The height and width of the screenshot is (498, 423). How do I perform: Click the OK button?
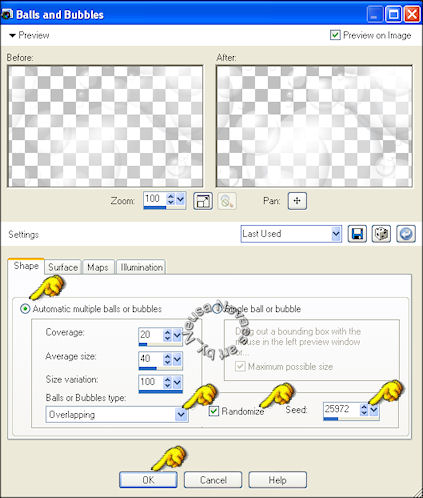[148, 480]
